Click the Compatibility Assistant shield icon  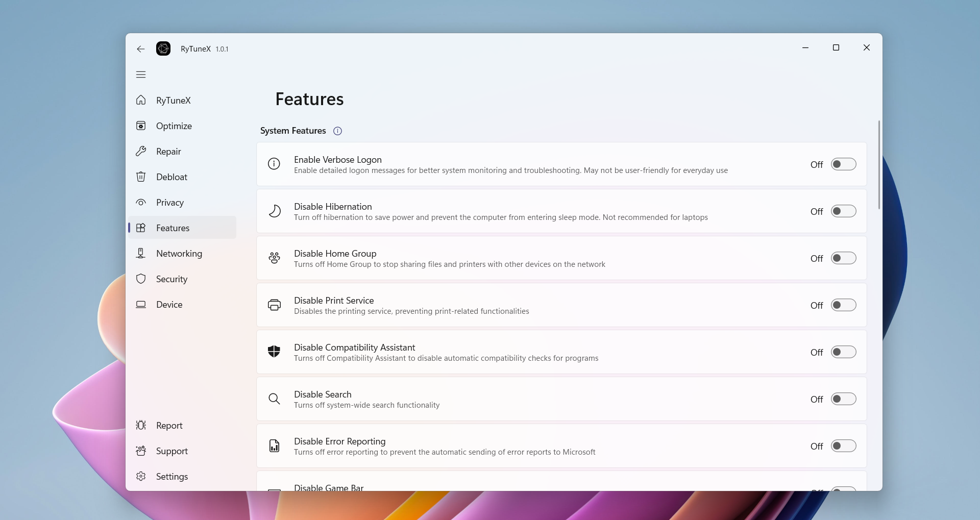pos(274,352)
